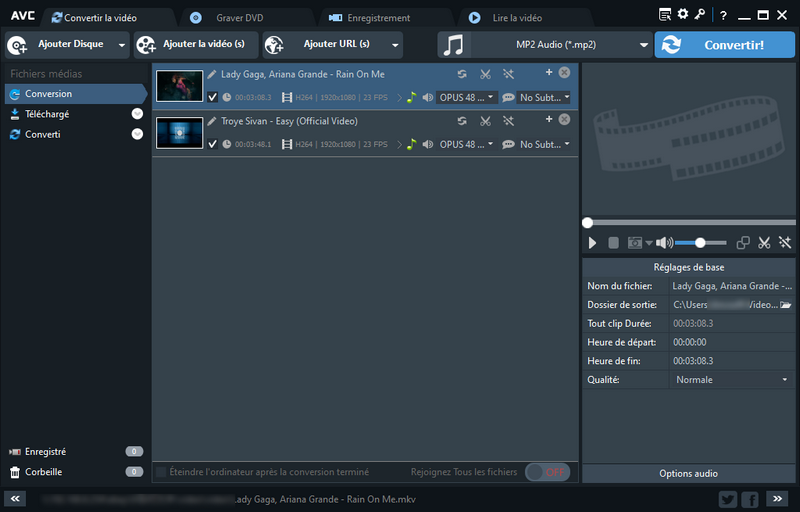Click the detach preview window icon
800x512 pixels.
(743, 243)
